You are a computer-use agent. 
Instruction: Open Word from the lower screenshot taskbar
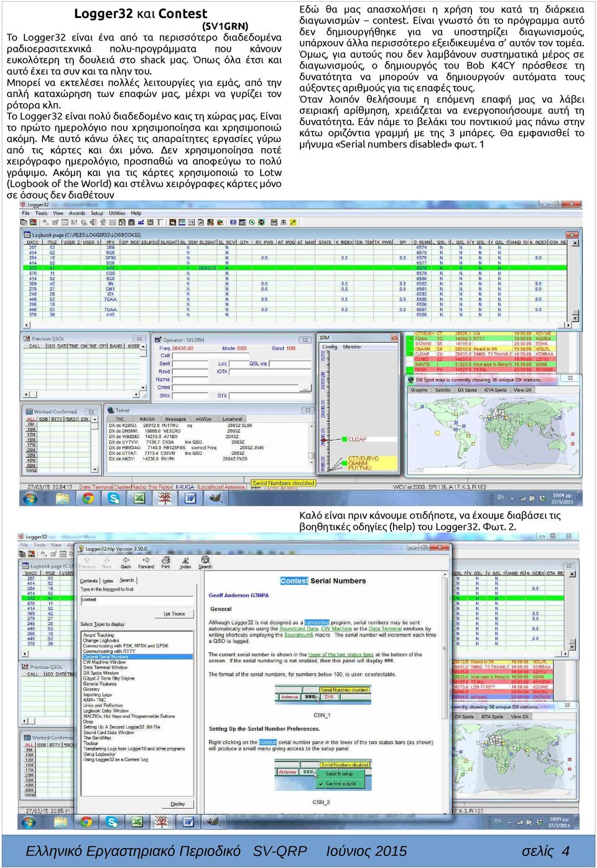tap(187, 822)
